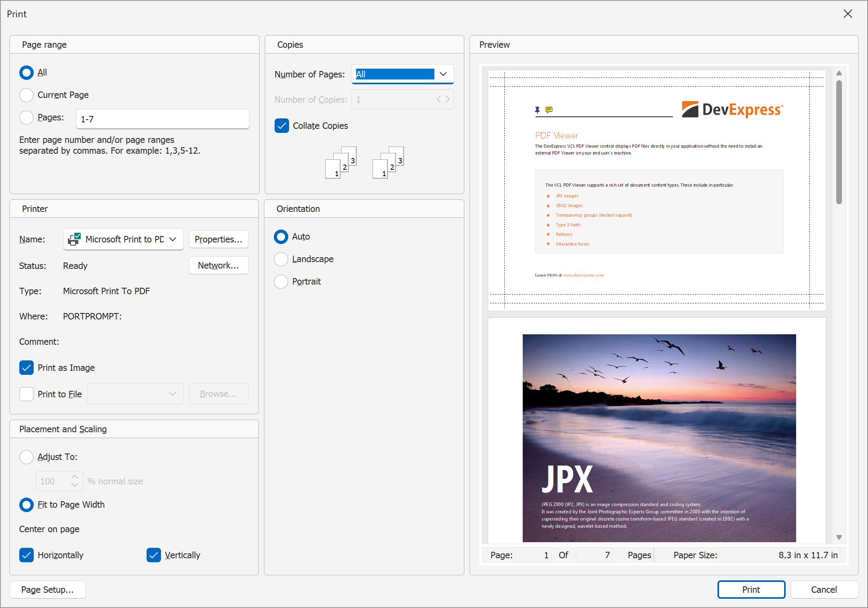Screen dimensions: 868x608
Task: Uncheck Collate Copies option
Action: 282,126
